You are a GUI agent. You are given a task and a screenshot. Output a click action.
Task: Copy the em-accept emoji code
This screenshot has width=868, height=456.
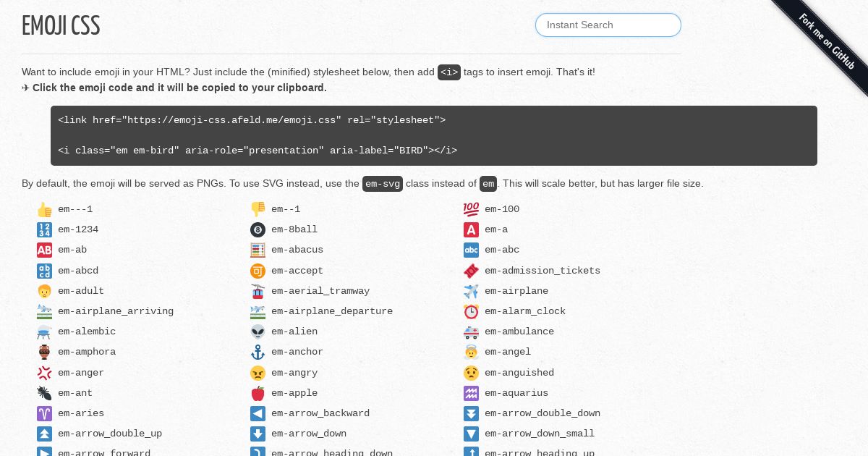click(297, 271)
